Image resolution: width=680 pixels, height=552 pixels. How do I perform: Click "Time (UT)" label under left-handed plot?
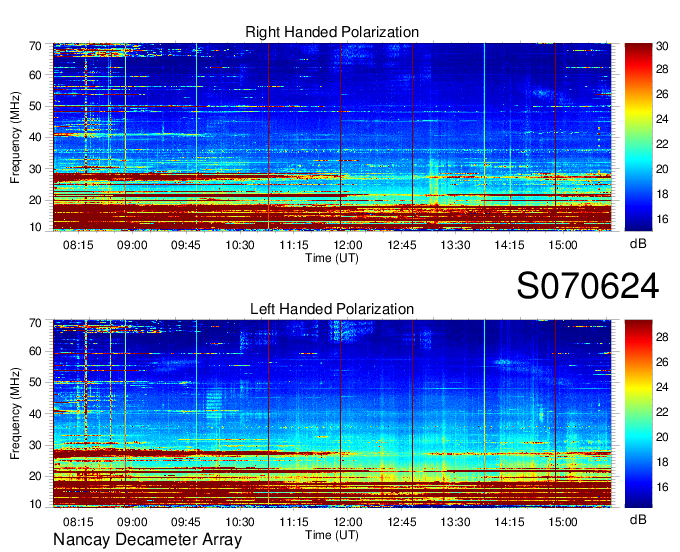point(332,535)
